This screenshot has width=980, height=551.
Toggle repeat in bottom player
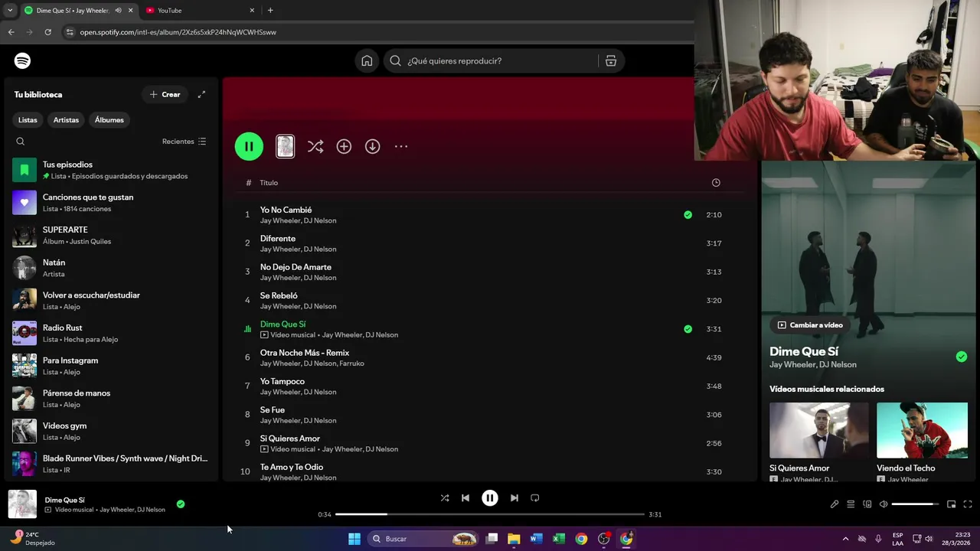click(x=535, y=498)
